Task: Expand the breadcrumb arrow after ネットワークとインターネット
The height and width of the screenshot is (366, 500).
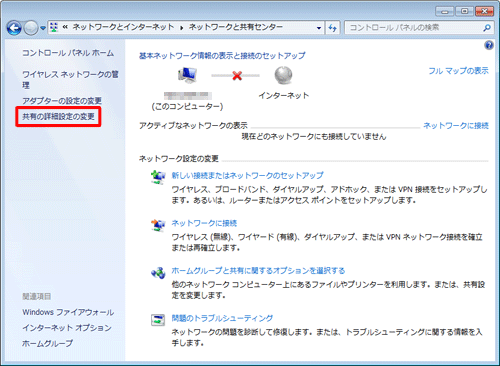Action: [x=182, y=28]
